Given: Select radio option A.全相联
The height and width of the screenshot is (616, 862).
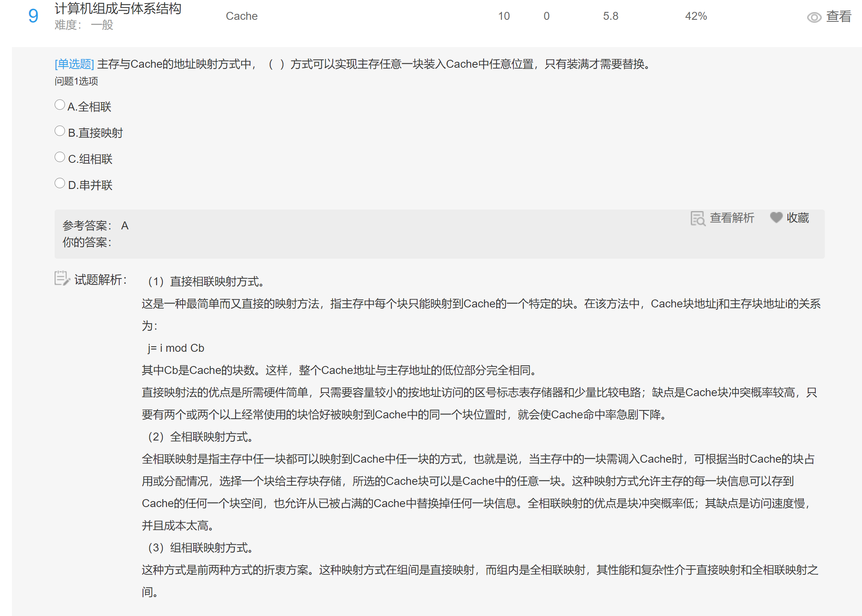Looking at the screenshot, I should click(x=60, y=105).
